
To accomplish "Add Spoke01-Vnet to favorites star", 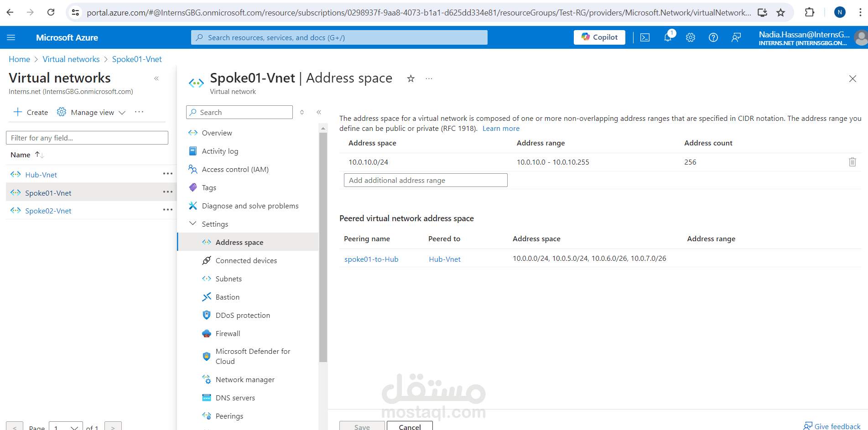I will pyautogui.click(x=411, y=78).
